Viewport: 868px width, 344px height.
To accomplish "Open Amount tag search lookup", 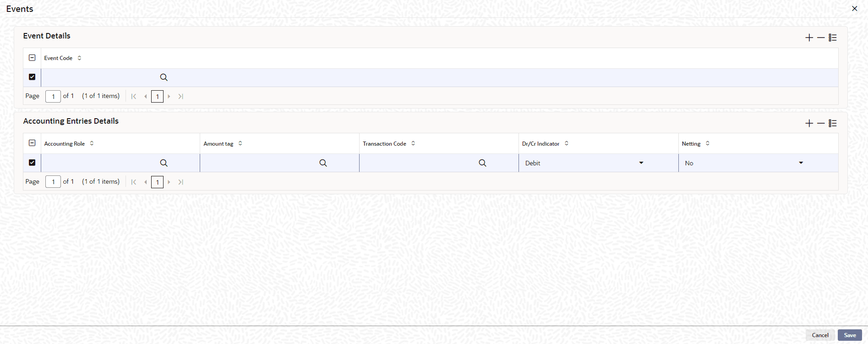I will pyautogui.click(x=323, y=163).
